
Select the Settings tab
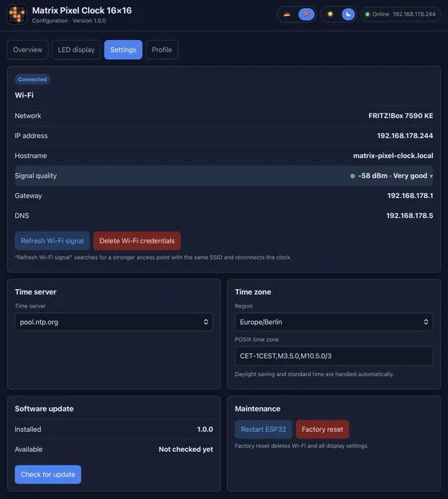click(123, 50)
